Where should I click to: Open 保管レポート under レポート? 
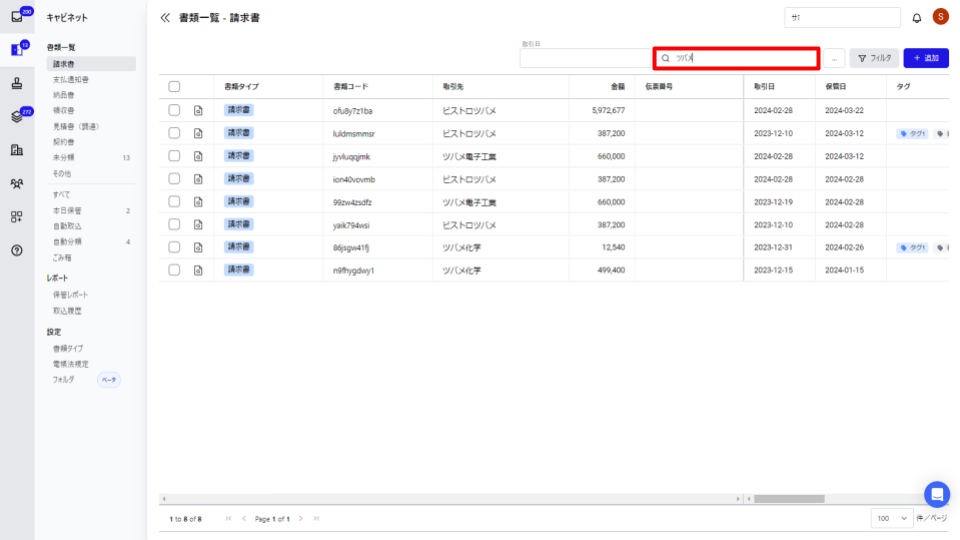71,295
